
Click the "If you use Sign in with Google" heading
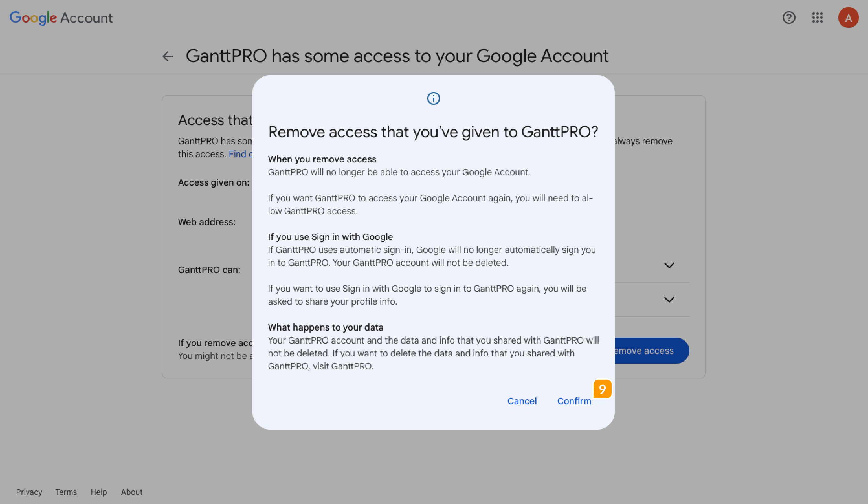click(330, 237)
